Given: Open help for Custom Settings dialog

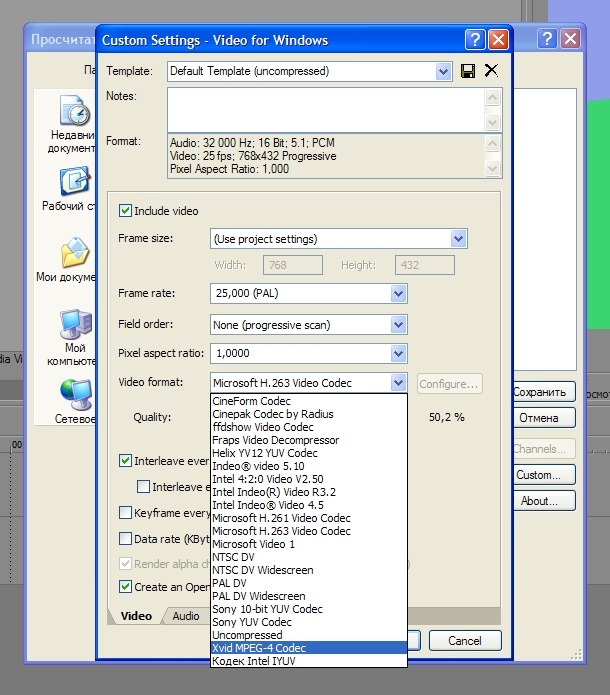Looking at the screenshot, I should click(x=475, y=40).
